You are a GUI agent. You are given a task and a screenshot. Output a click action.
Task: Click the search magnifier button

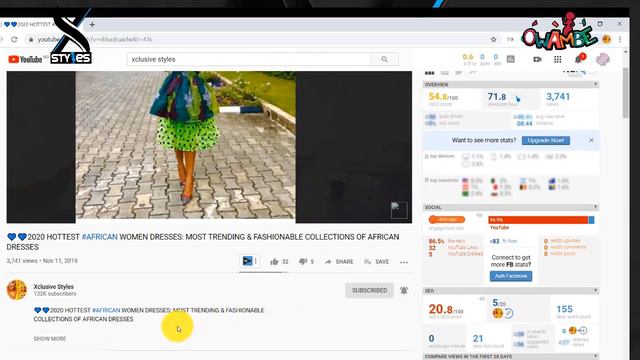(x=384, y=59)
